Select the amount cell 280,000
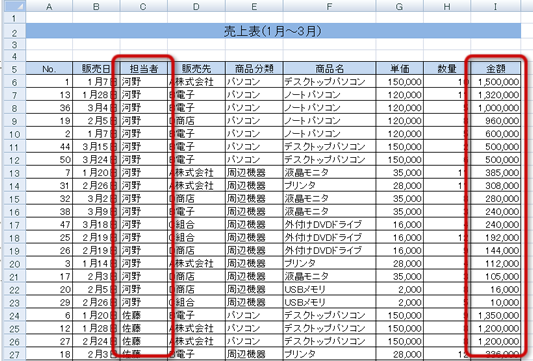The width and height of the screenshot is (533, 361). click(x=496, y=198)
